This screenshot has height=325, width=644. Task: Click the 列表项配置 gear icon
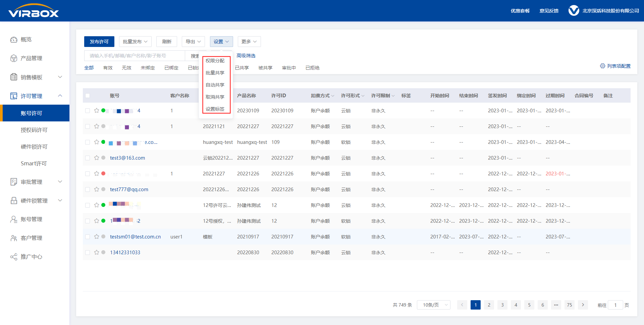tap(602, 66)
